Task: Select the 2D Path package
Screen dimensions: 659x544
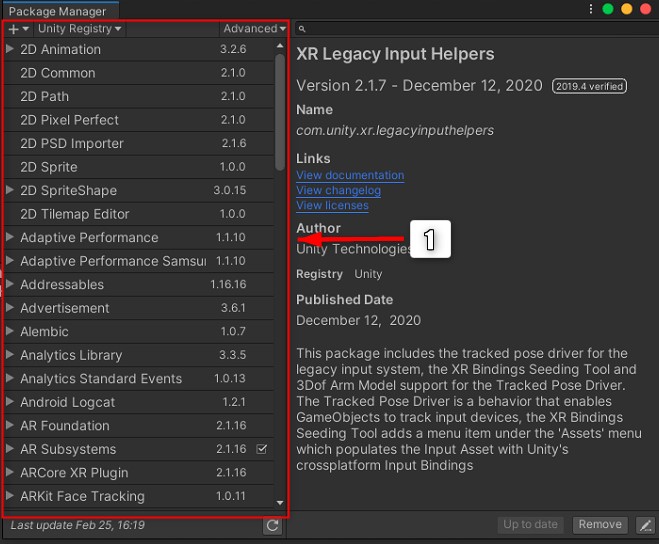Action: (139, 97)
